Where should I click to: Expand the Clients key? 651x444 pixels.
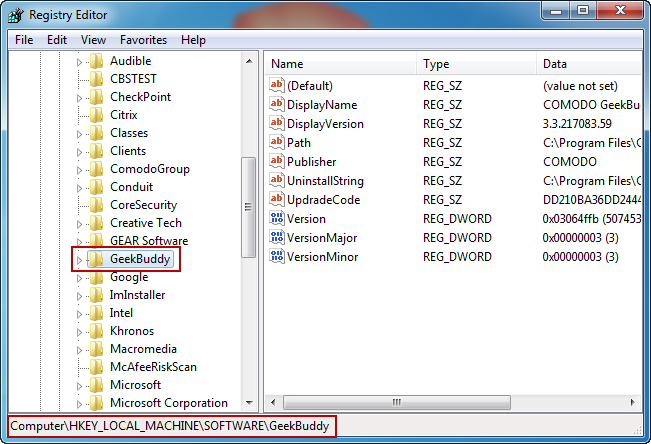(x=79, y=152)
